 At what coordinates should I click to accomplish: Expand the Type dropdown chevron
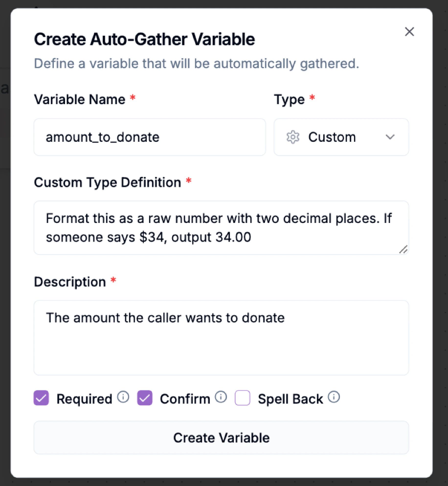click(390, 137)
